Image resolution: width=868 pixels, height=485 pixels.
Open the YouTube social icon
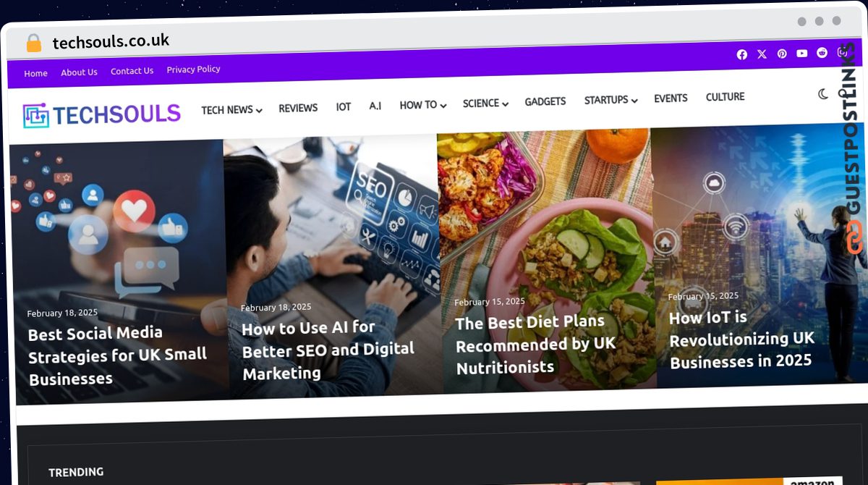pos(802,54)
